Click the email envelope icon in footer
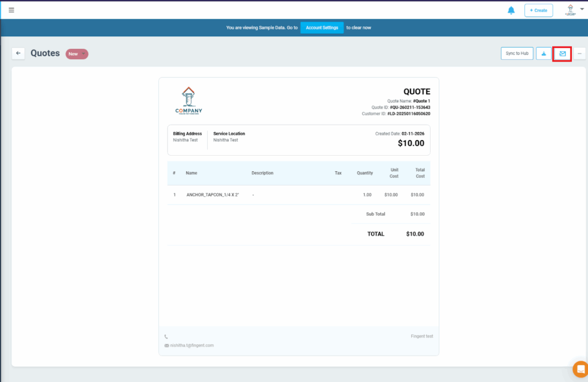The height and width of the screenshot is (382, 588). (167, 346)
